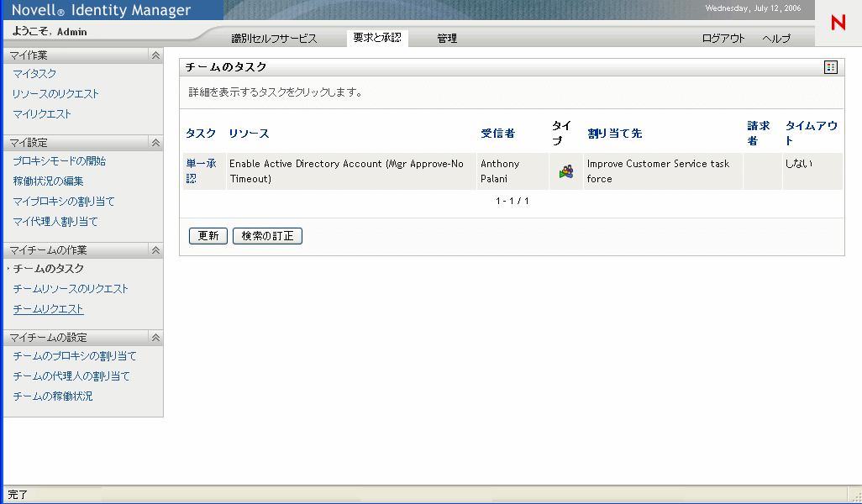Open マイタスク in sidebar
862x504 pixels.
coord(34,74)
